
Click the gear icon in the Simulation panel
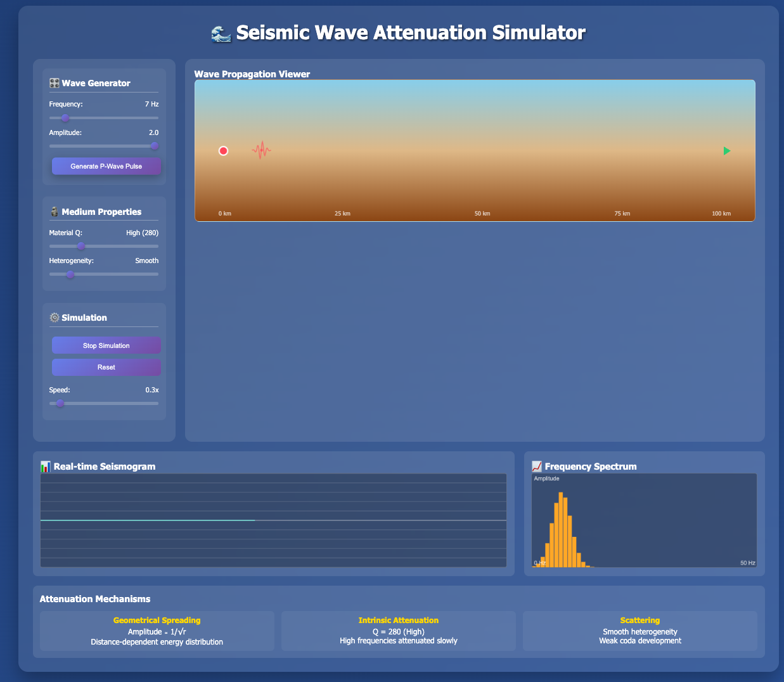[x=54, y=318]
